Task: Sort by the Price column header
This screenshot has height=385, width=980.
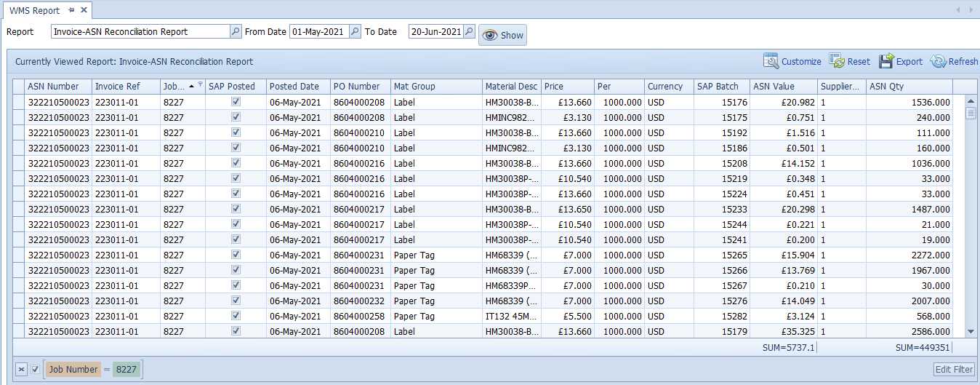Action: [568, 86]
